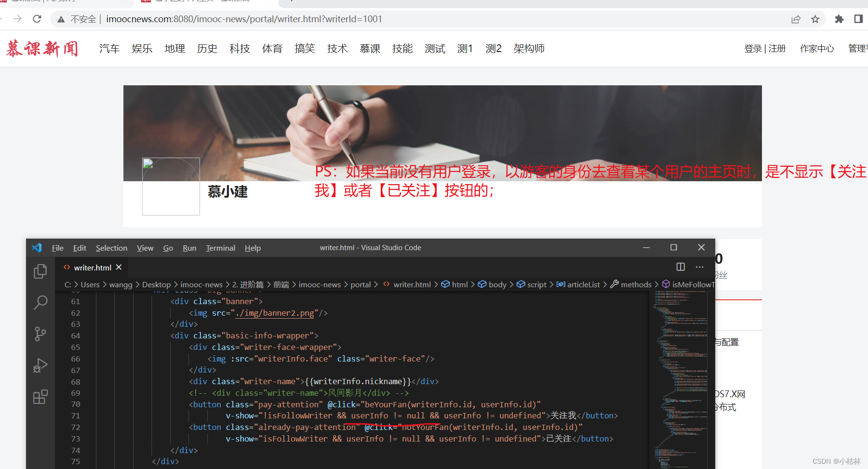Viewport: 868px width, 469px height.
Task: Open the VS Code Search panel
Action: 40,302
